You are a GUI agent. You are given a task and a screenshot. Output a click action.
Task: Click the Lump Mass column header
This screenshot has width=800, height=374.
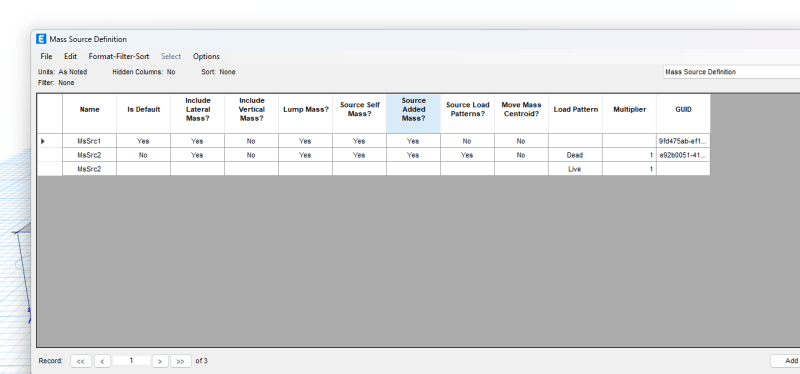pos(306,113)
